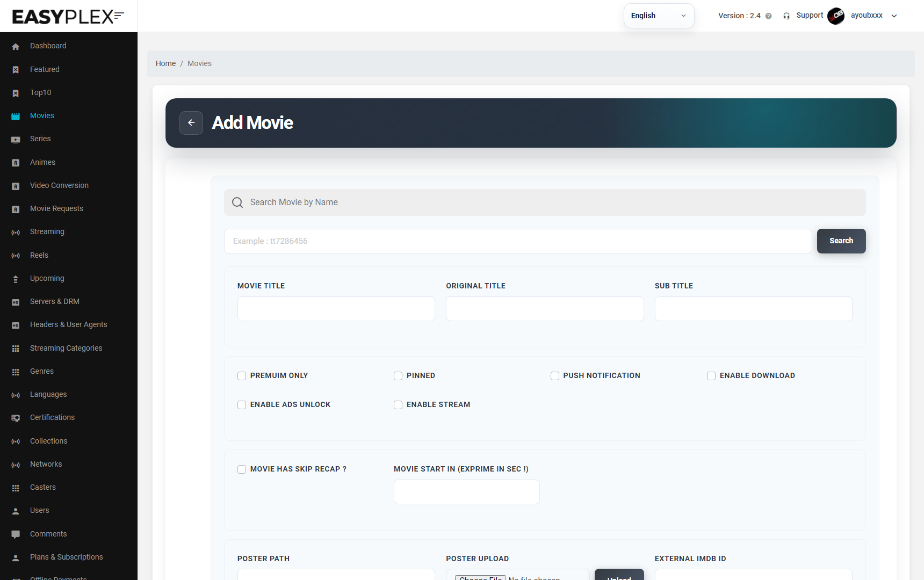
Task: Click the Dashboard home icon
Action: pos(16,47)
